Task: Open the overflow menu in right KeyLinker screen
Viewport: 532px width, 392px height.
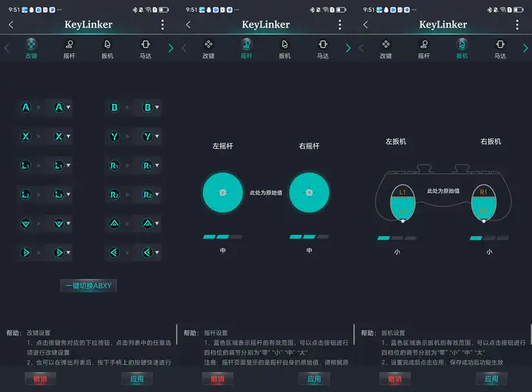Action: click(x=517, y=24)
